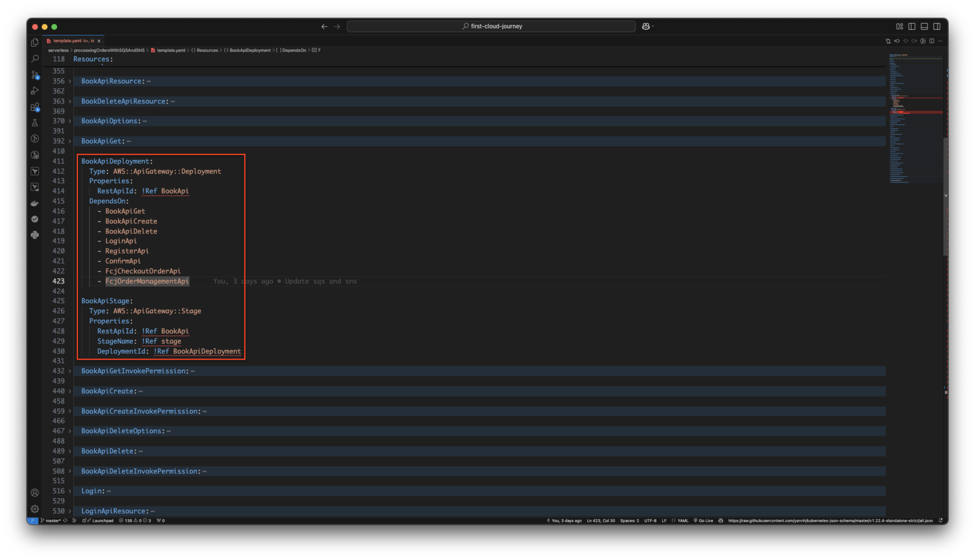
Task: Open Run and Debug view
Action: point(35,91)
